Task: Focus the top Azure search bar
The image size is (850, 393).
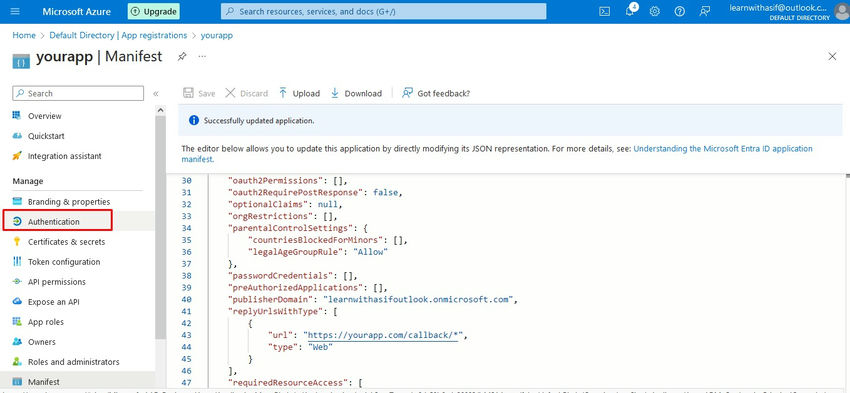Action: 383,11
